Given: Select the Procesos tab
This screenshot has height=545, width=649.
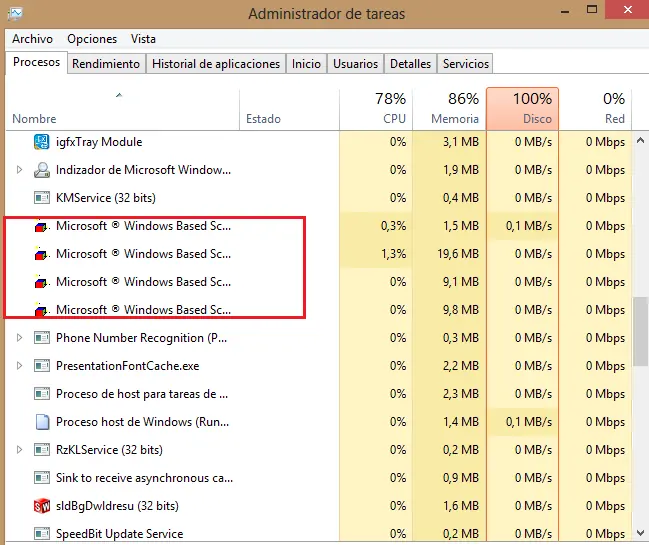Looking at the screenshot, I should [x=36, y=62].
